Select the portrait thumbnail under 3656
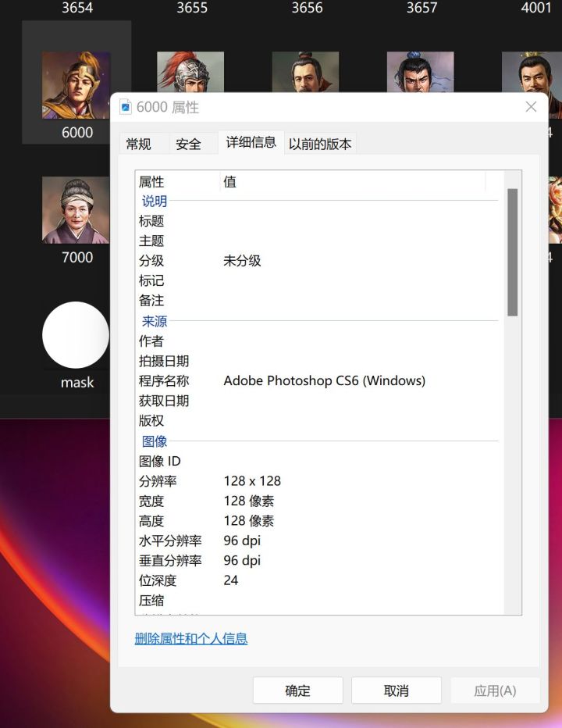The width and height of the screenshot is (562, 728). point(305,72)
